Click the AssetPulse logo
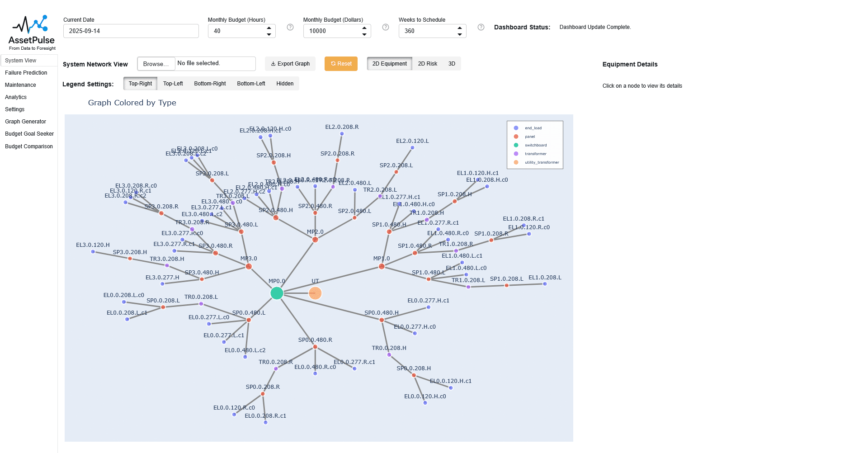 32,33
